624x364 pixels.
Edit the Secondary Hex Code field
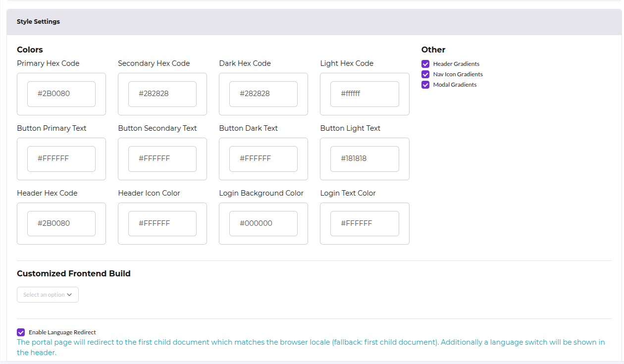[x=162, y=94]
